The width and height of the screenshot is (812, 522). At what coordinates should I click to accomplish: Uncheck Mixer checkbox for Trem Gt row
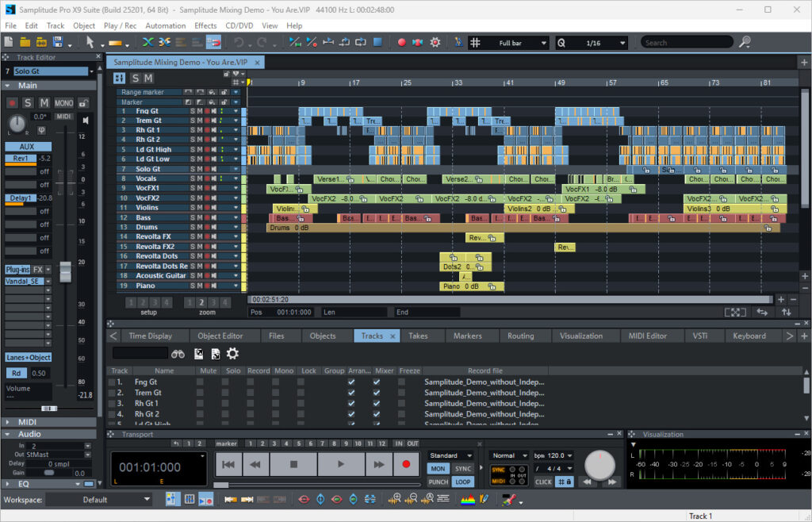[377, 393]
